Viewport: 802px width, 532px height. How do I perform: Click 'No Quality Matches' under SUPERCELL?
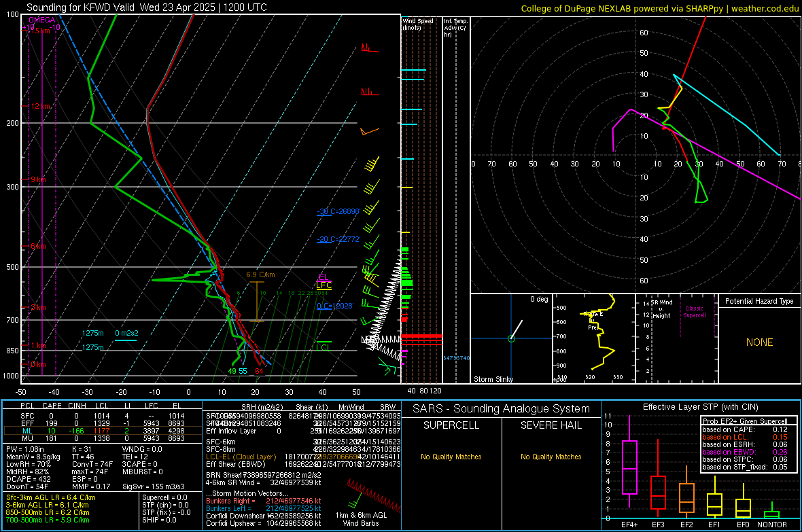point(451,457)
